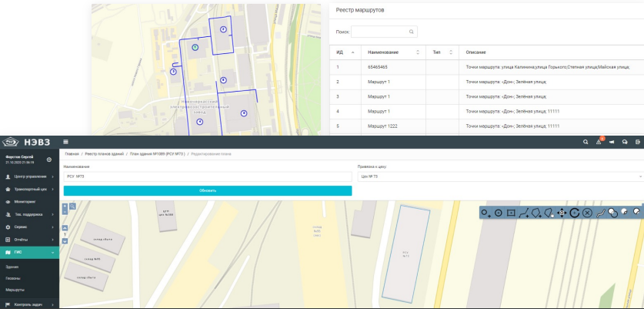Viewport: 644px width, 309px height.
Task: Collapse the ГИС sidebar section
Action: point(29,252)
